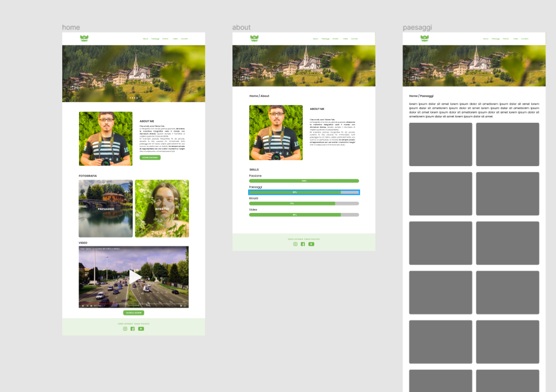Select the Video nav link in the home frame
The image size is (556, 392).
point(175,38)
